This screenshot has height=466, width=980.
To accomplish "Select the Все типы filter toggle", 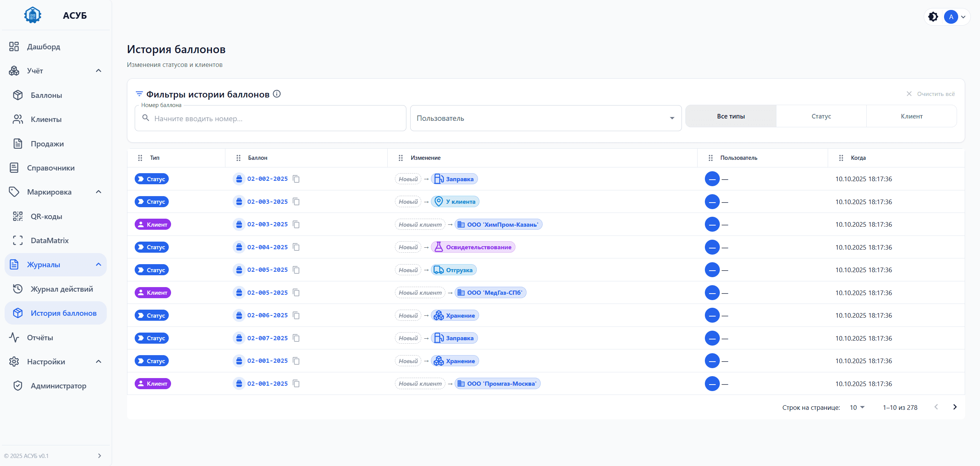I will [731, 116].
